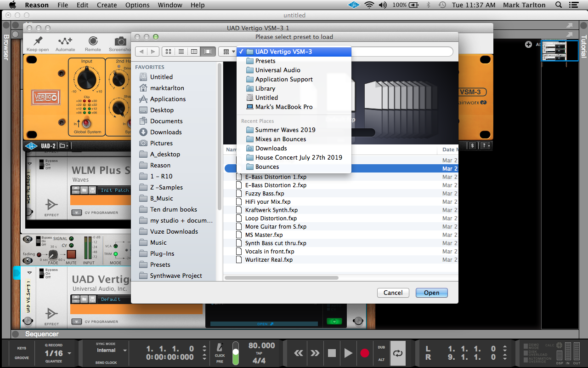588x368 pixels.
Task: Adjust the Input knob on Vertigo VSM-3
Action: (86, 80)
